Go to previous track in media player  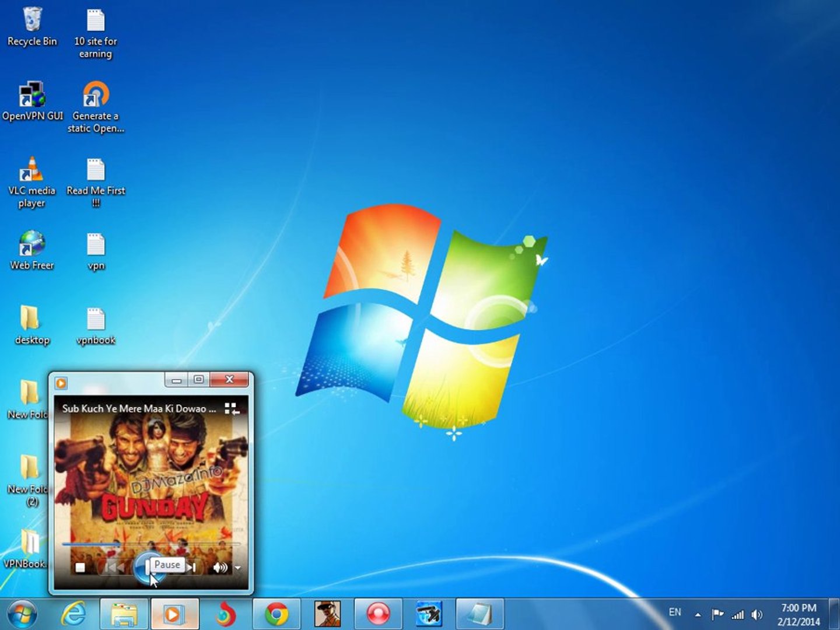(115, 568)
